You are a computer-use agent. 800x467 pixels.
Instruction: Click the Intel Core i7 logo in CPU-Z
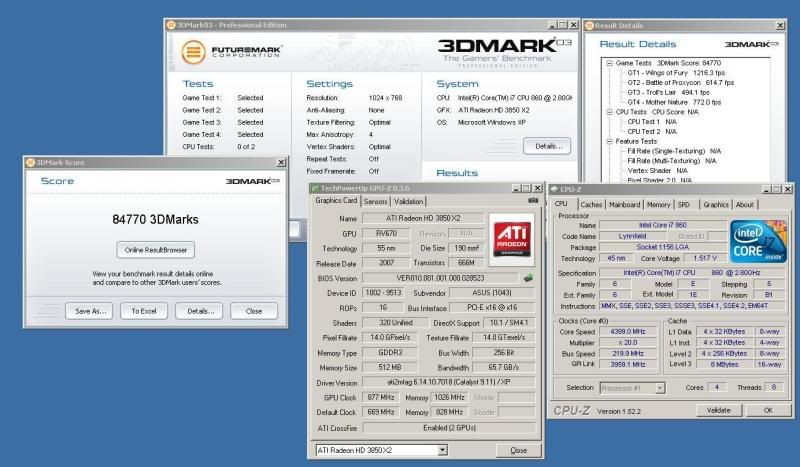point(758,241)
